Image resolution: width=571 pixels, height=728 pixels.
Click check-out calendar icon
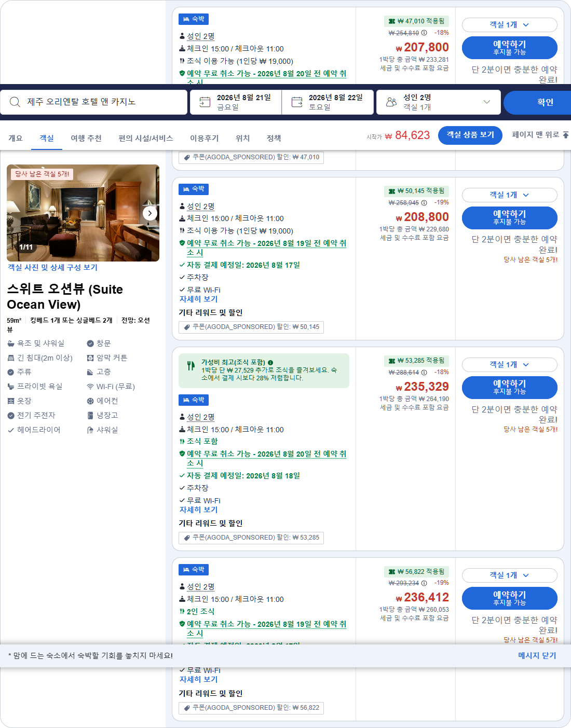(x=297, y=102)
